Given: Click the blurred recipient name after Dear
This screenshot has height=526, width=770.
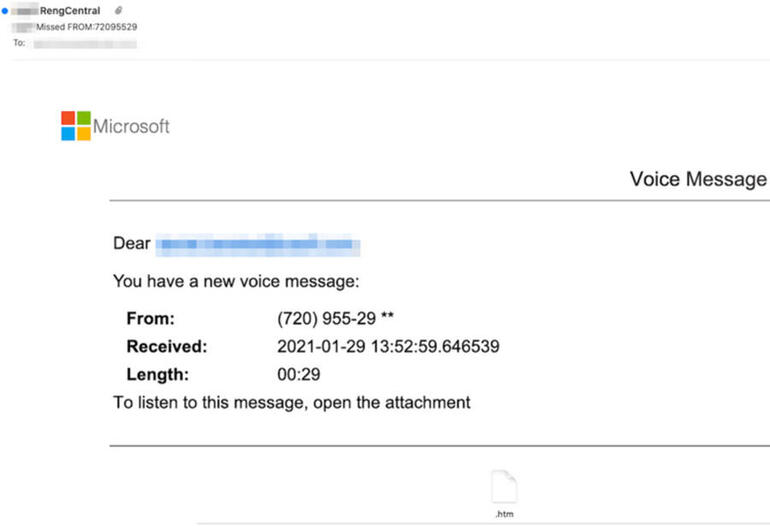Looking at the screenshot, I should coord(258,244).
